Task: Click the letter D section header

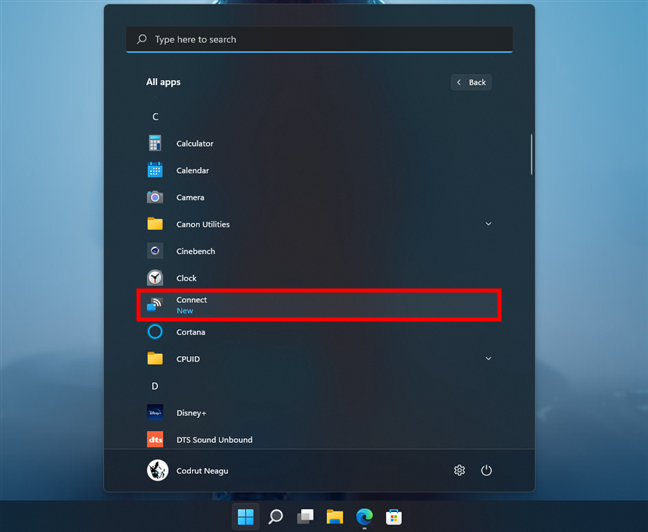Action: 155,386
